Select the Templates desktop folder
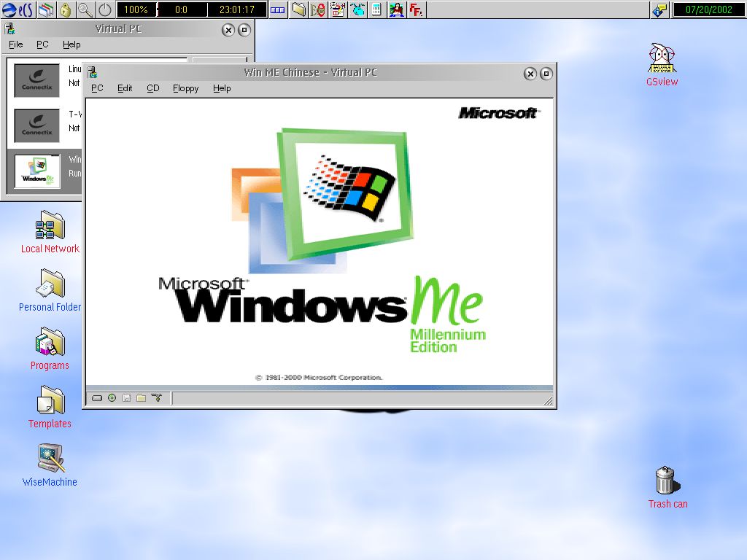The image size is (747, 560). [50, 407]
